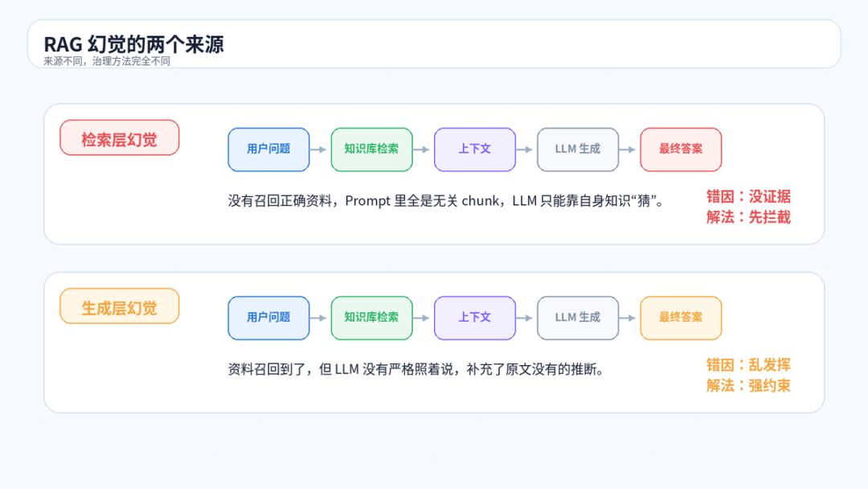Select 用户问题 box in 检索层幻觉 row
The image size is (868, 489).
268,150
